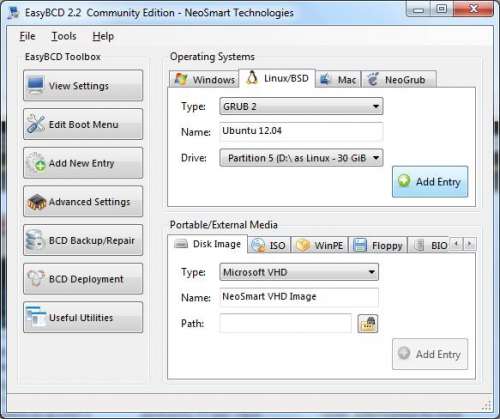Open the View Settings toolbox button
500x419 pixels.
tap(83, 86)
